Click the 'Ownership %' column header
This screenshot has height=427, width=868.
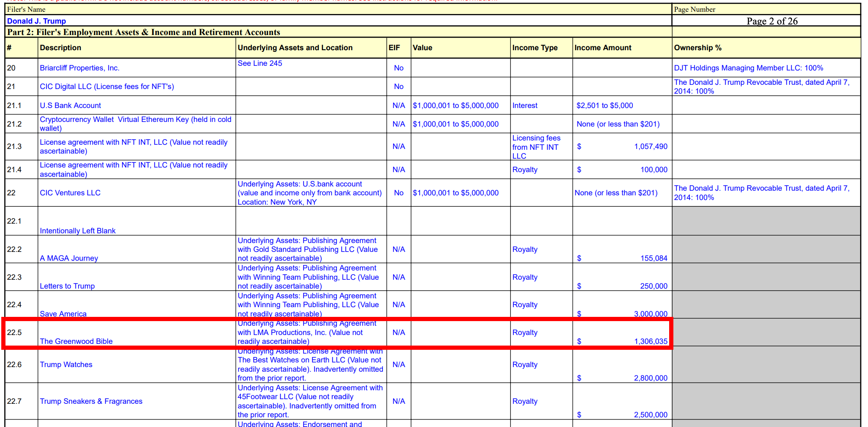(697, 48)
